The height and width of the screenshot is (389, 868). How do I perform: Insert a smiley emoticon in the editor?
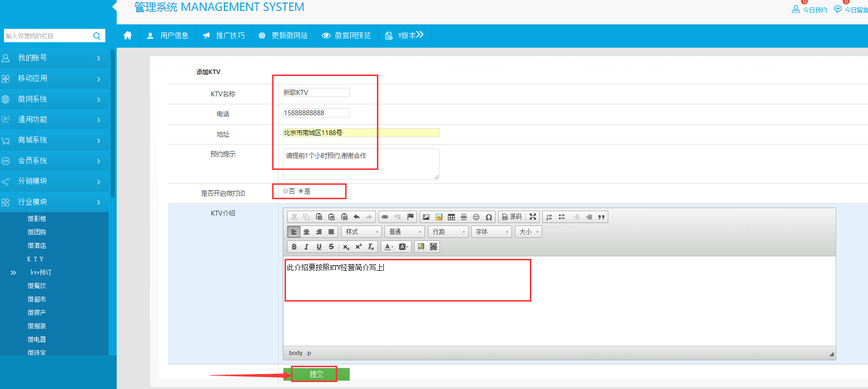click(x=476, y=217)
